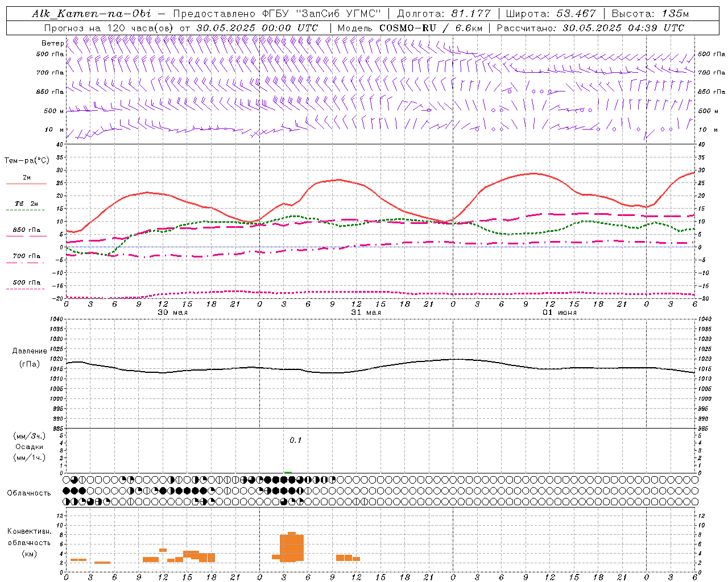Screen dimensions: 728x582
Task: Click the 30 мая date label
Action: click(172, 313)
